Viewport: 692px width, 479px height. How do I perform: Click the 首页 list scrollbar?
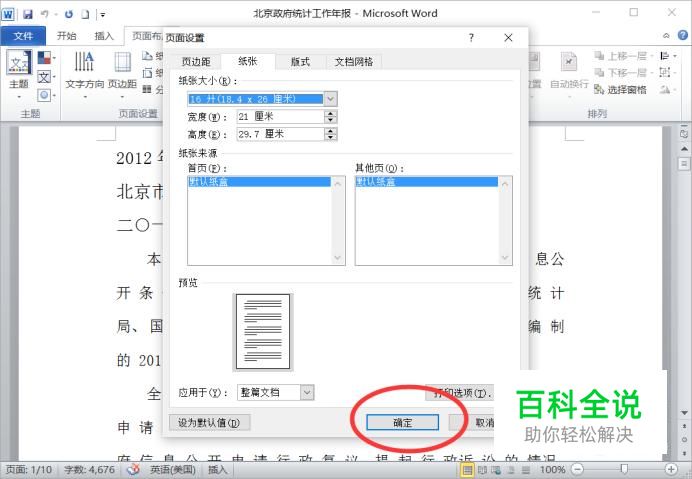(x=338, y=220)
